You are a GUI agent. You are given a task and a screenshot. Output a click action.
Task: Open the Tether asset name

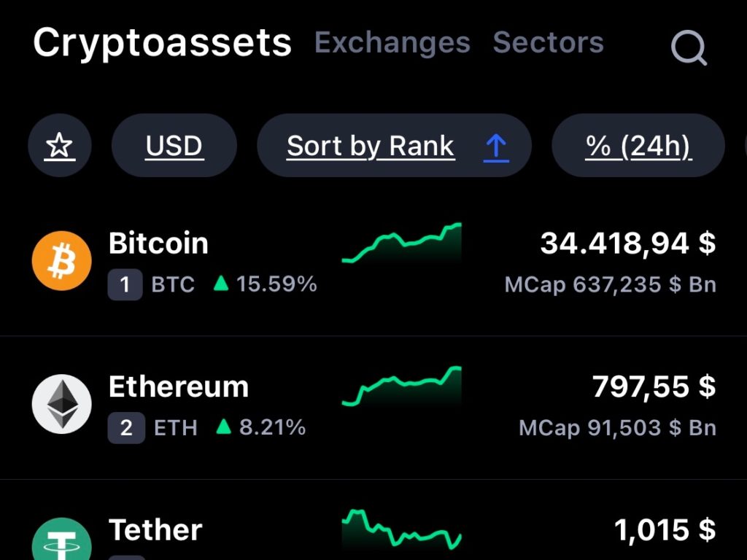tap(155, 530)
